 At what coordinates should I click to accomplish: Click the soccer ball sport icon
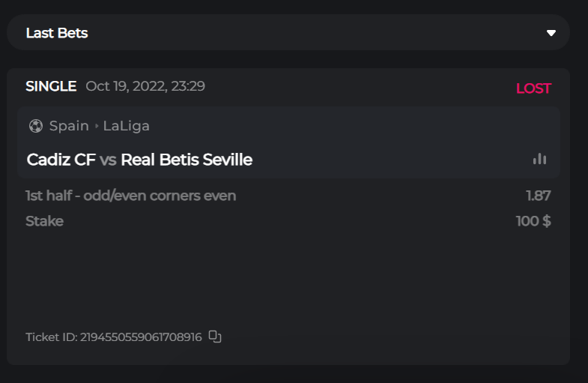(35, 126)
